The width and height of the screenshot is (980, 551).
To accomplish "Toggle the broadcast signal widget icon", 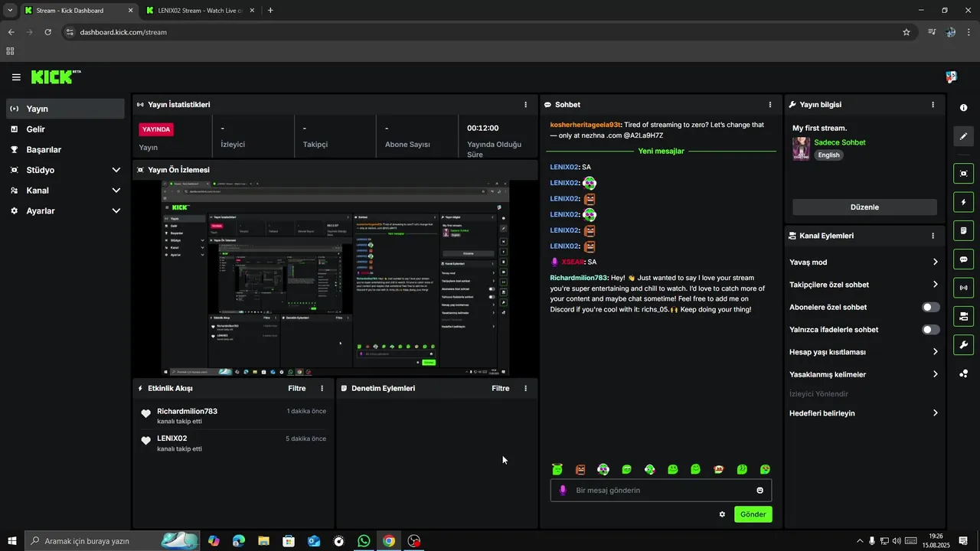I will pyautogui.click(x=963, y=288).
